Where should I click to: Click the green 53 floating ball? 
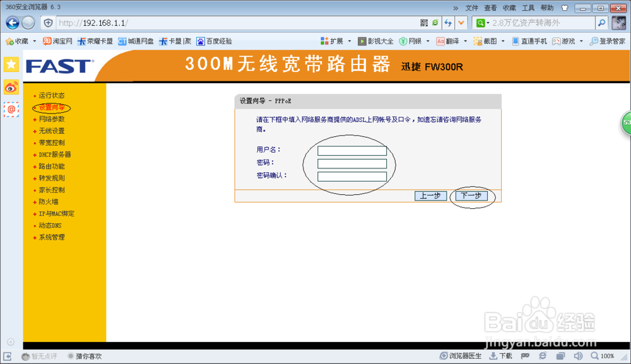(x=626, y=122)
